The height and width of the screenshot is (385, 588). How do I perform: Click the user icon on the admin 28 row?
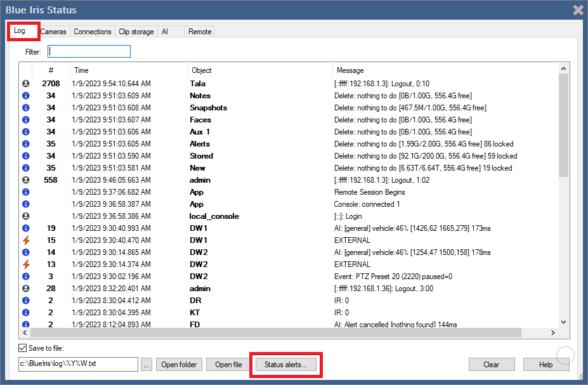(25, 289)
